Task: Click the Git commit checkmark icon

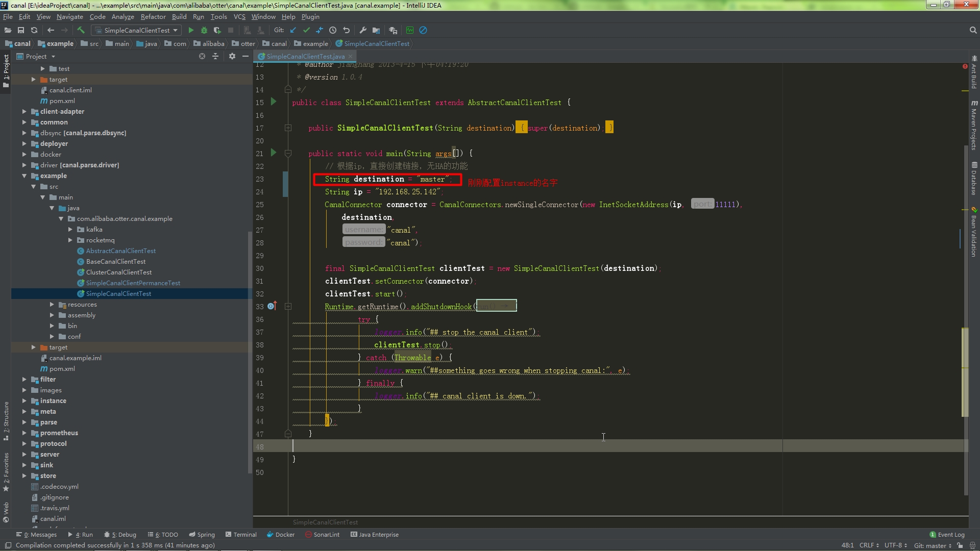Action: pos(306,30)
